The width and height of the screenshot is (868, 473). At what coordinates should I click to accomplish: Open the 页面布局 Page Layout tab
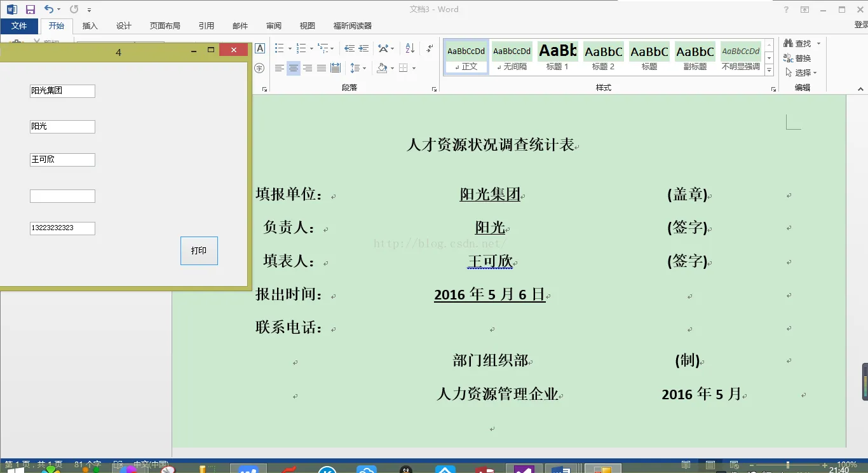(165, 25)
